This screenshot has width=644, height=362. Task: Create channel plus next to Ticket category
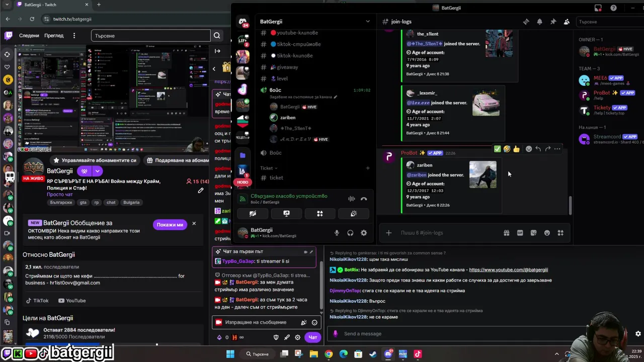(368, 168)
